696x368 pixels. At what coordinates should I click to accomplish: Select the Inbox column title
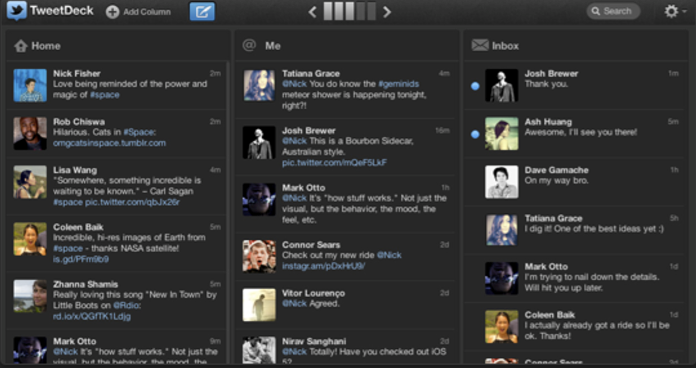pyautogui.click(x=505, y=46)
